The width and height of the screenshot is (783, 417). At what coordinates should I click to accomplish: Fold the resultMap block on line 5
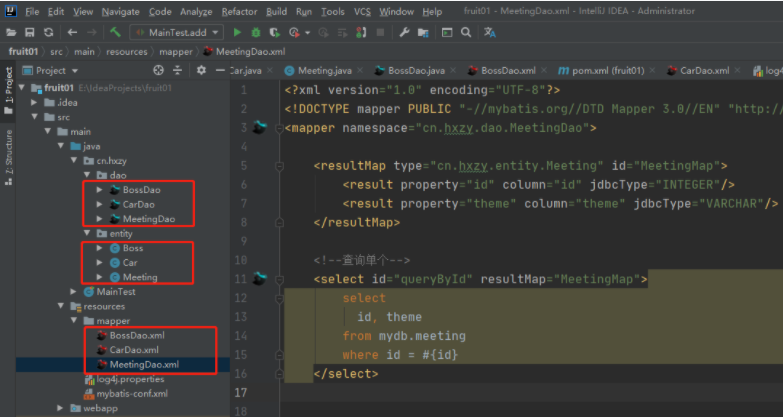[280, 166]
